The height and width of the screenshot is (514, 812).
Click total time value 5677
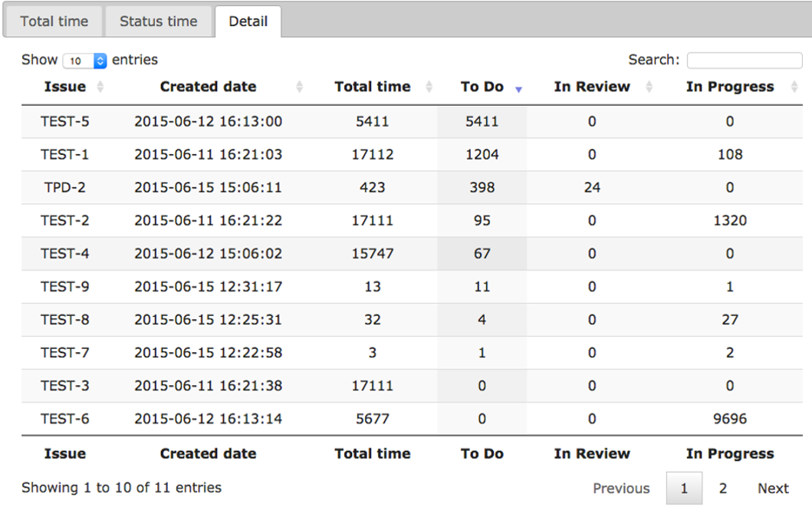(373, 419)
